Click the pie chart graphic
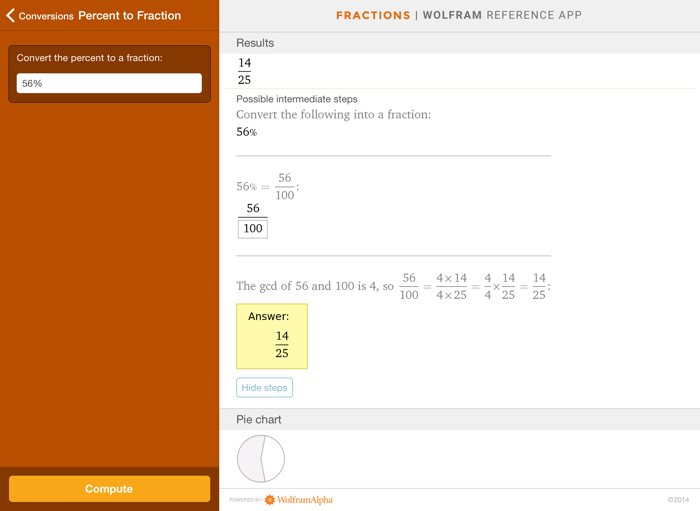Screen dimensions: 700x511 pyautogui.click(x=261, y=459)
